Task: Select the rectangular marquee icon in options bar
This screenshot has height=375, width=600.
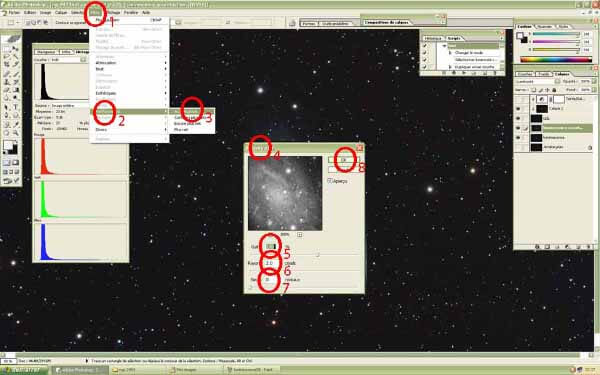Action: pyautogui.click(x=11, y=23)
